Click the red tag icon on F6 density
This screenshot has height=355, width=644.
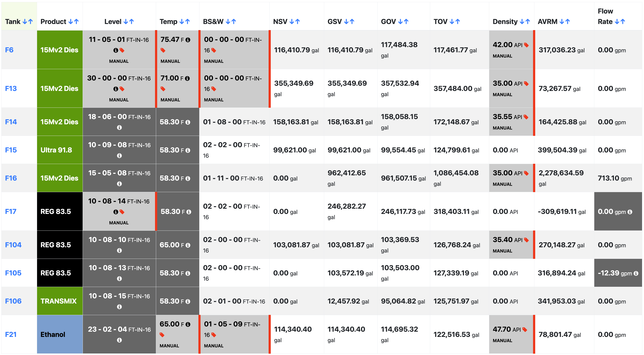[x=526, y=45]
